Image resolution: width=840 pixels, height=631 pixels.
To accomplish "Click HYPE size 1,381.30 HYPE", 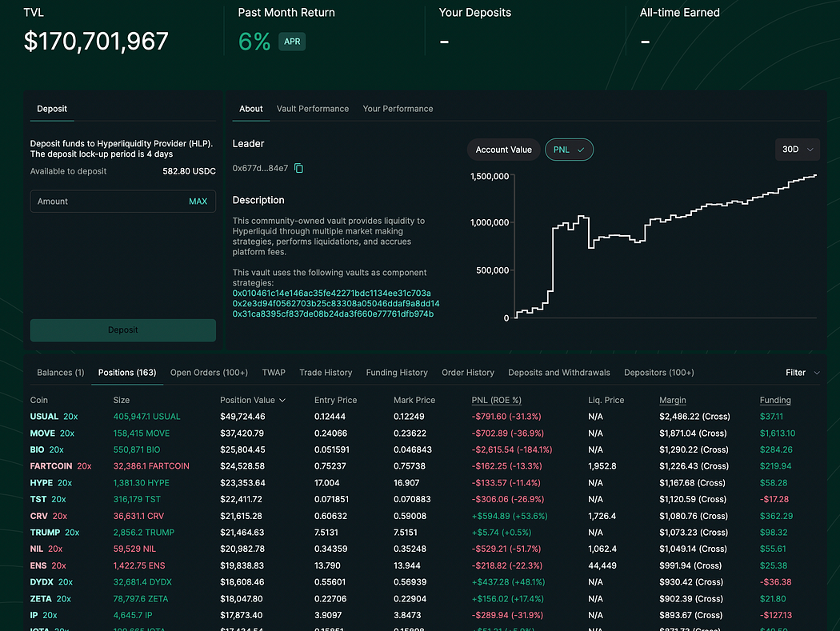I will (141, 482).
